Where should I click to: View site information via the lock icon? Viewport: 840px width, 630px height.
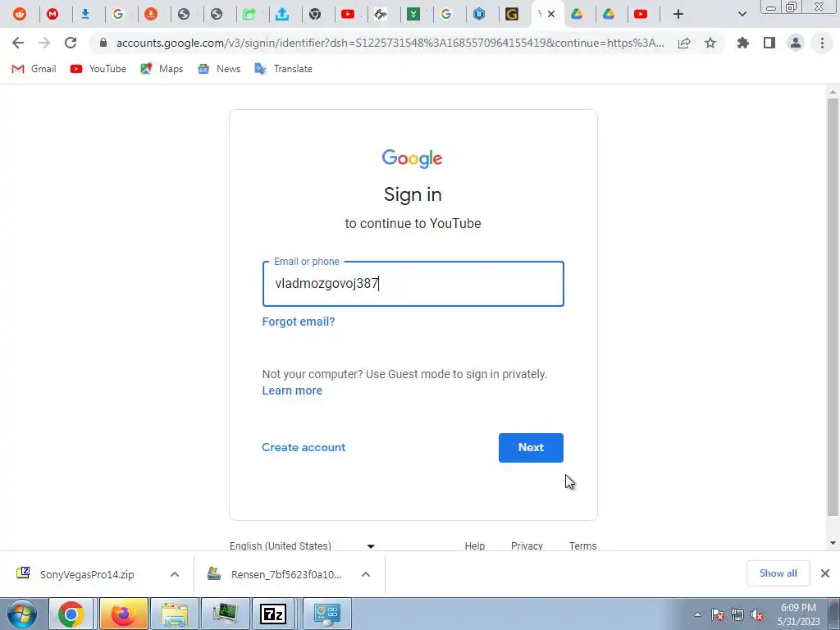pos(103,43)
